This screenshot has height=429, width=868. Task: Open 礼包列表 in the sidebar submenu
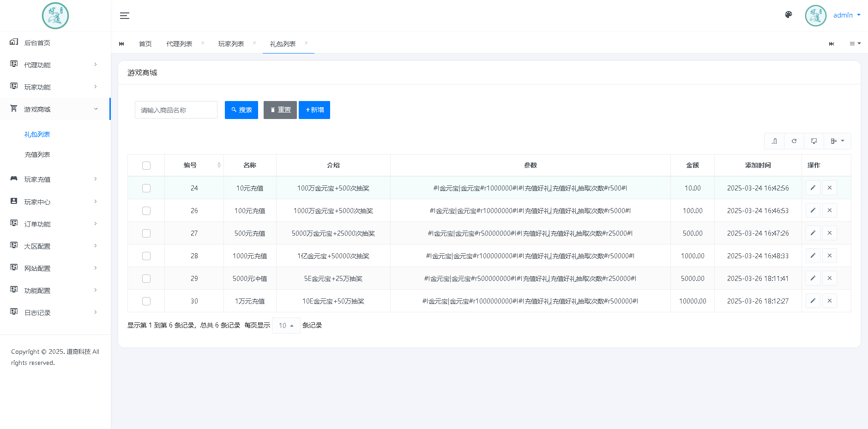point(37,134)
